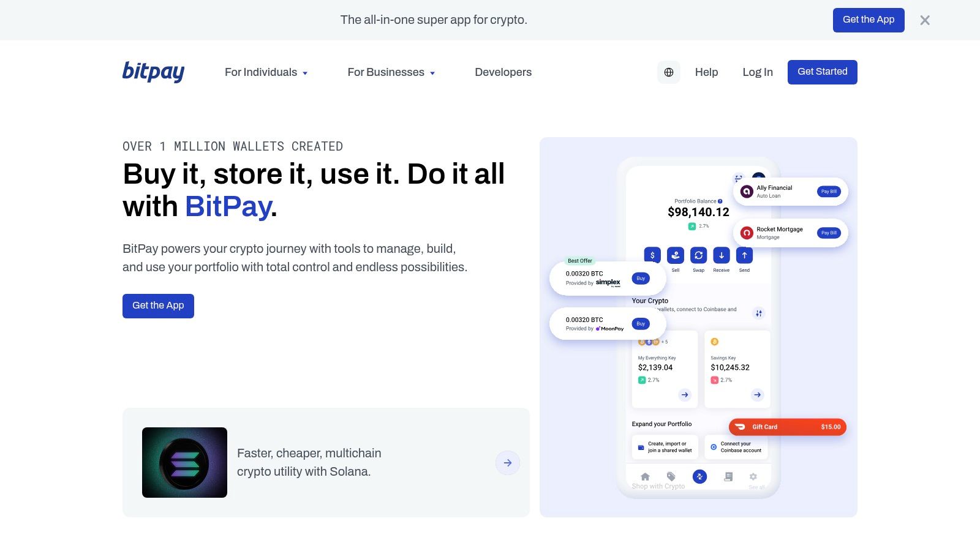Image resolution: width=980 pixels, height=551 pixels.
Task: Tap the Swap icon in the app mockup
Action: pos(698,256)
